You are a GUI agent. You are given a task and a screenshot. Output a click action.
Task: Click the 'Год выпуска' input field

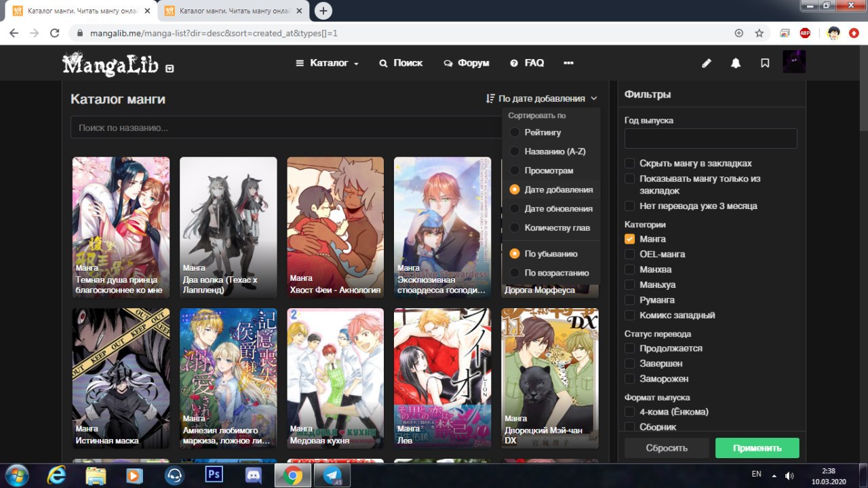click(711, 138)
